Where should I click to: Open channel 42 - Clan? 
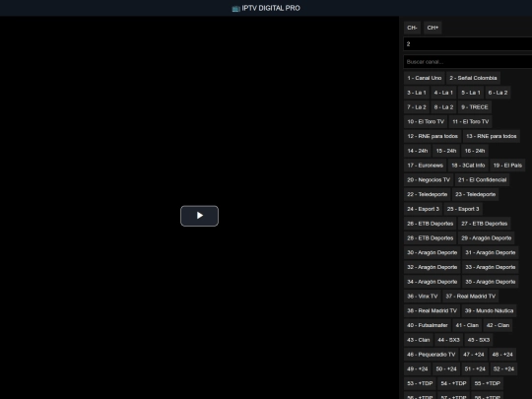498,326
